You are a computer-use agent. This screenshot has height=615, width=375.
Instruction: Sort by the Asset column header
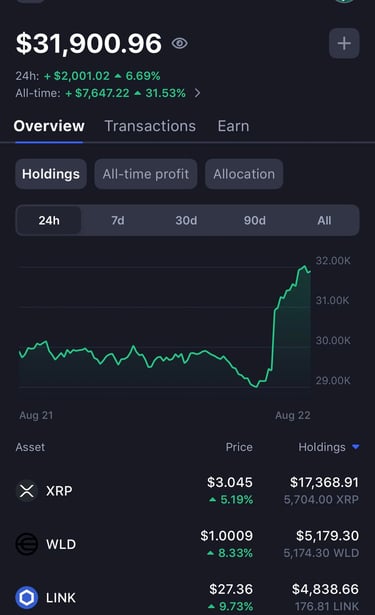click(x=30, y=447)
